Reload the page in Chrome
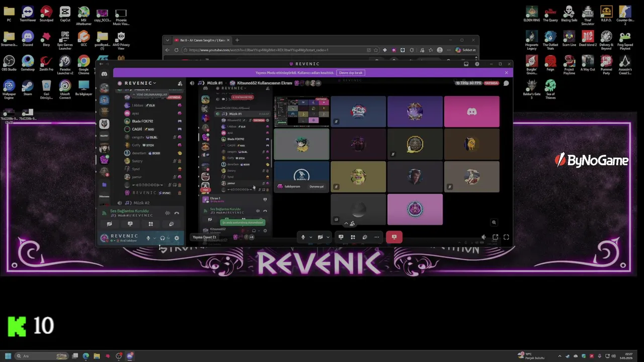Screen dimensions: 644x362 pos(176,50)
